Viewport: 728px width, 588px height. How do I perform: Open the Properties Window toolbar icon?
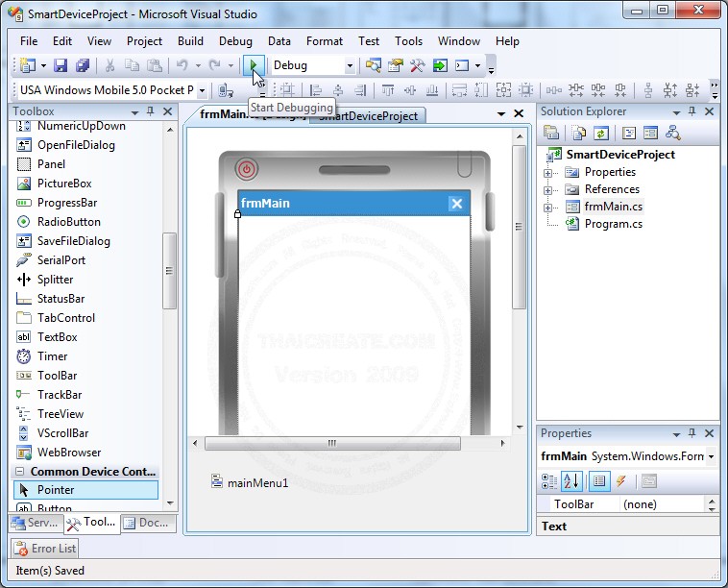pos(395,65)
